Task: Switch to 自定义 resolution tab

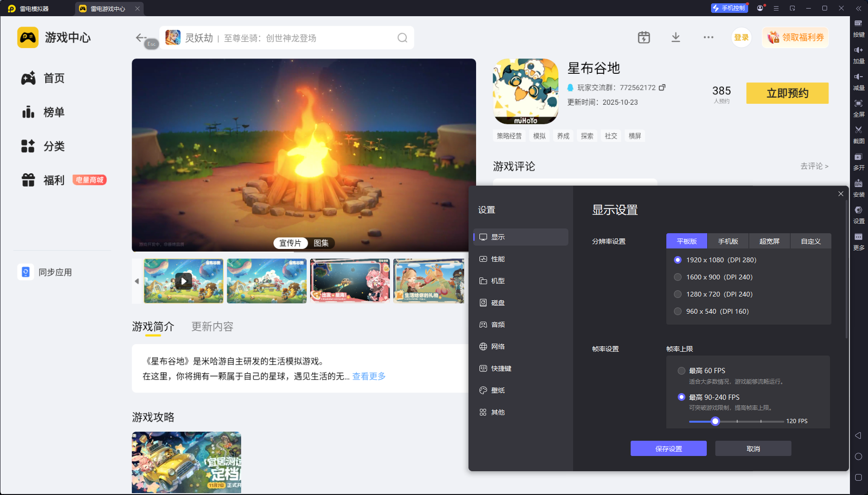Action: (811, 241)
